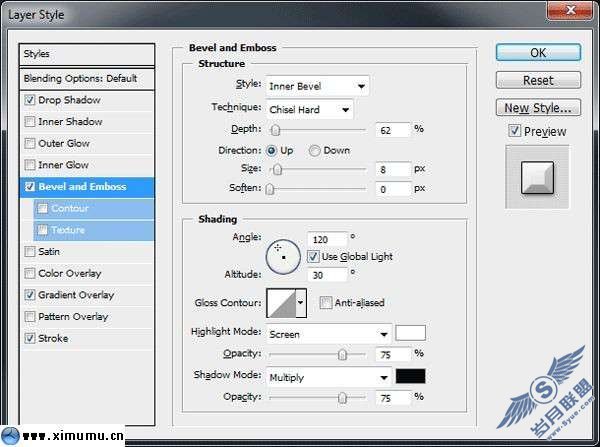Enable the Inner Glow checkbox
The image size is (600, 447).
tap(29, 165)
